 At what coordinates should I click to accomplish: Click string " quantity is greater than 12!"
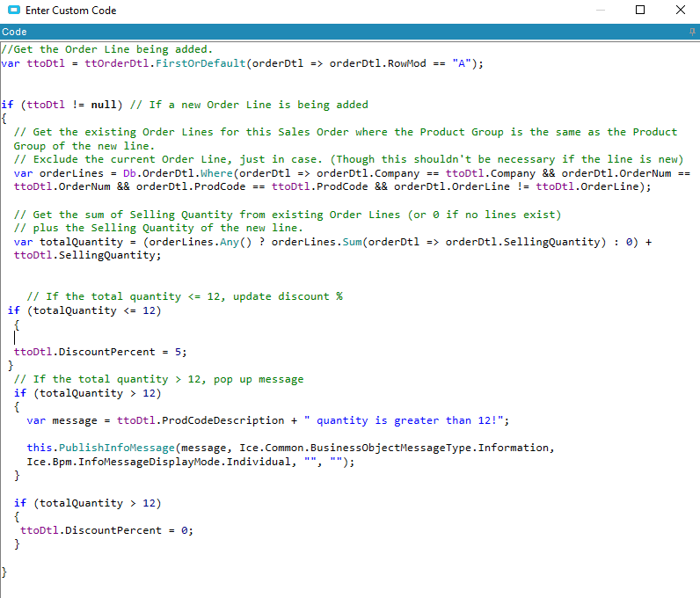coord(404,420)
